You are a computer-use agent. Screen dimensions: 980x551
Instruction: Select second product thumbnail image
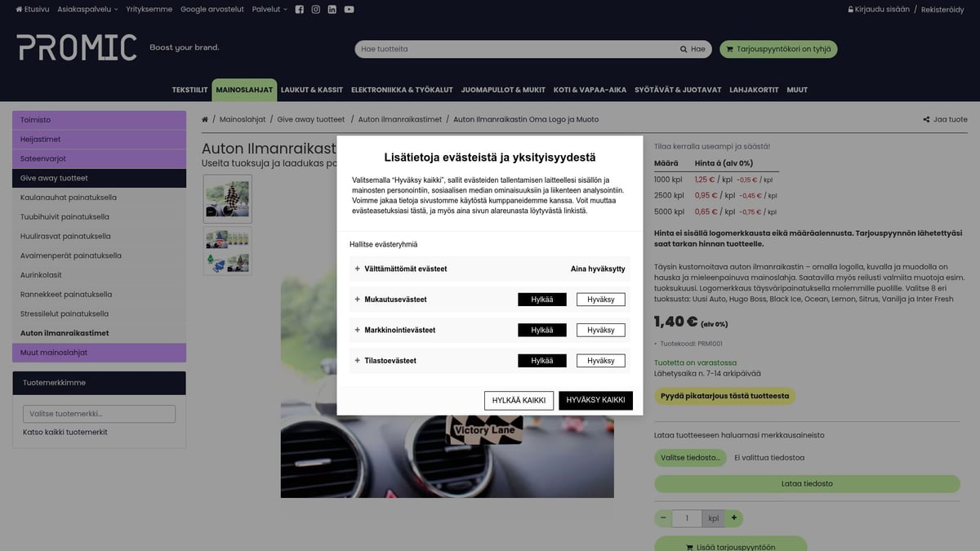click(x=227, y=251)
